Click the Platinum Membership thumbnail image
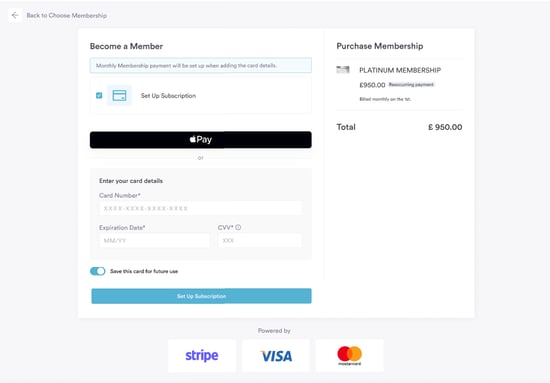The width and height of the screenshot is (550, 383). point(343,69)
